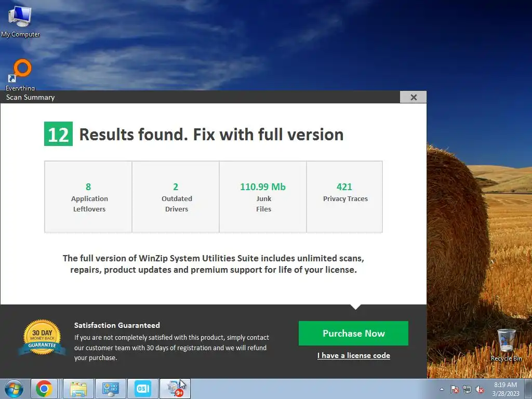The image size is (532, 399).
Task: Open the clock showing 8:19 AM
Action: 506,389
